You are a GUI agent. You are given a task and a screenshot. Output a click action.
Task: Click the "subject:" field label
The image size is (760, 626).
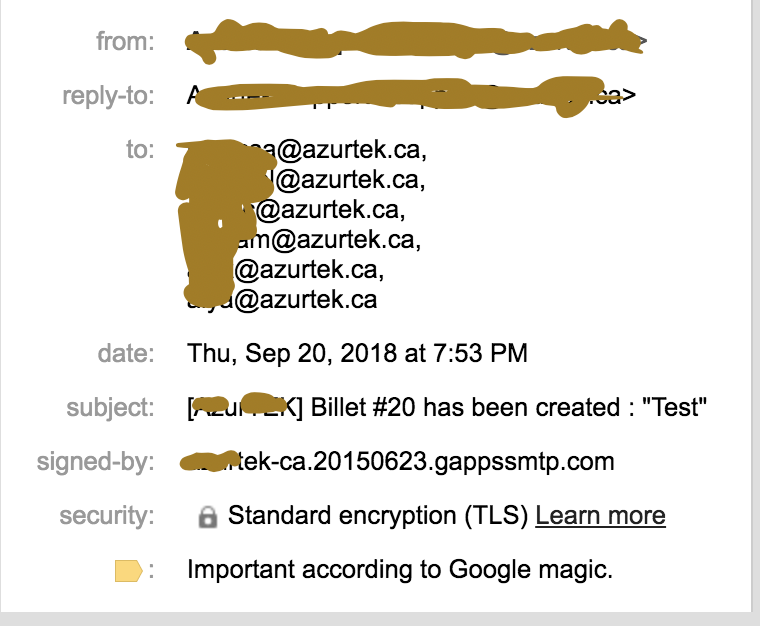tap(111, 408)
